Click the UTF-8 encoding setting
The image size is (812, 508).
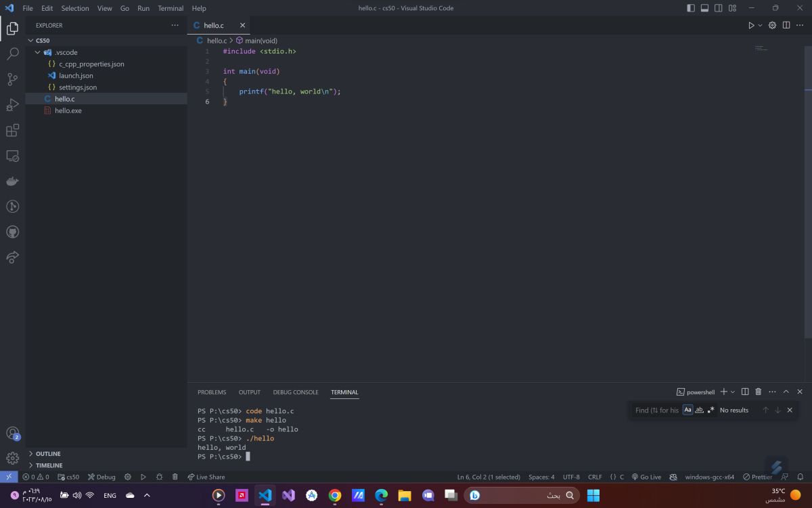coord(571,477)
